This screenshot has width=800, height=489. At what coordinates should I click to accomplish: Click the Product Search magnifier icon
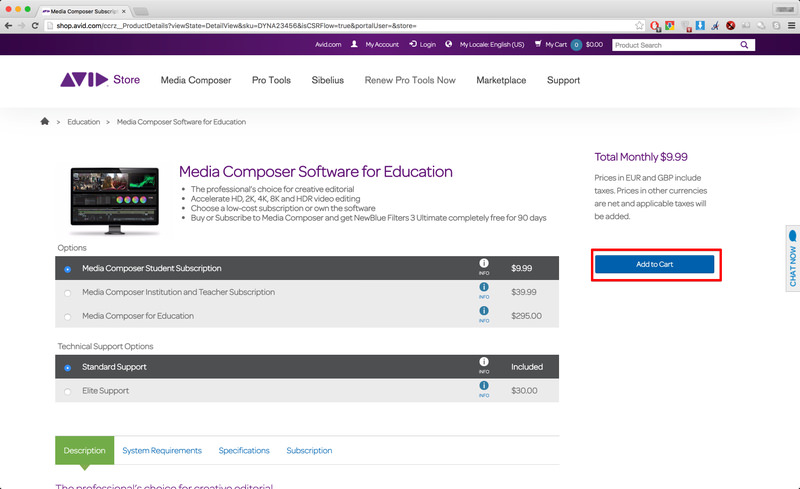pyautogui.click(x=744, y=45)
